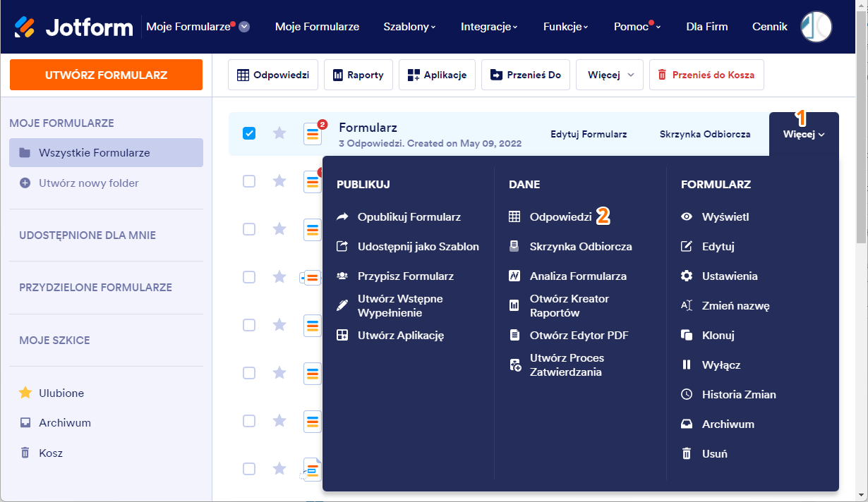Screen dimensions: 868x502
Task: Click the Otwórz Kreator Raportów icon
Action: pos(514,306)
